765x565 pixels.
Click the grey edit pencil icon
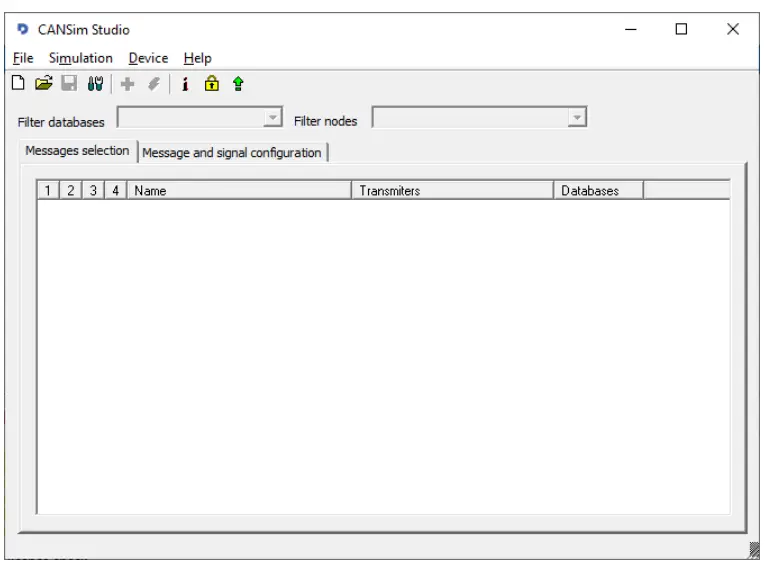tap(154, 84)
